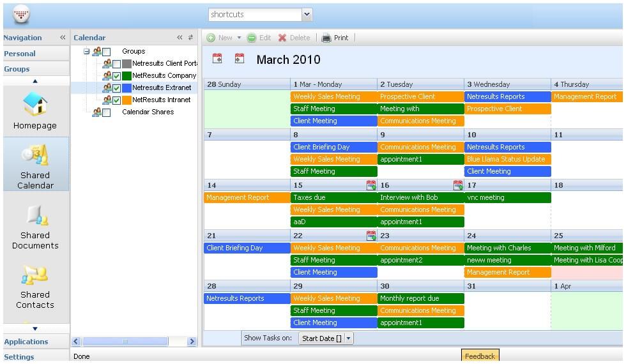
Task: Open Blue Llama Status Update event
Action: point(507,159)
